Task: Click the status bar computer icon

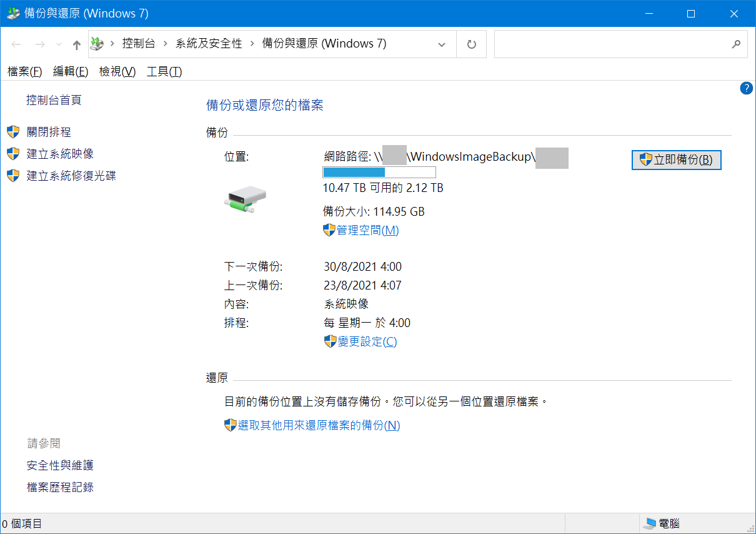Action: point(650,524)
